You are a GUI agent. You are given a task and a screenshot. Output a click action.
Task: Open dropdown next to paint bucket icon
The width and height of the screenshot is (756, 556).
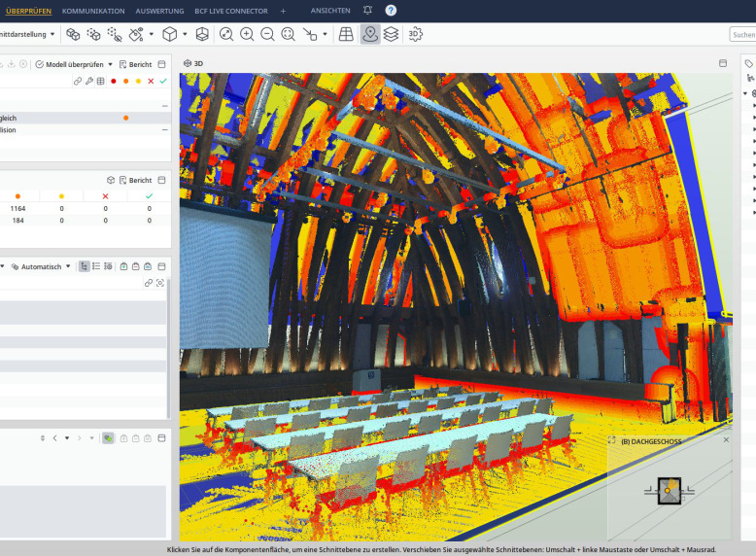click(152, 34)
